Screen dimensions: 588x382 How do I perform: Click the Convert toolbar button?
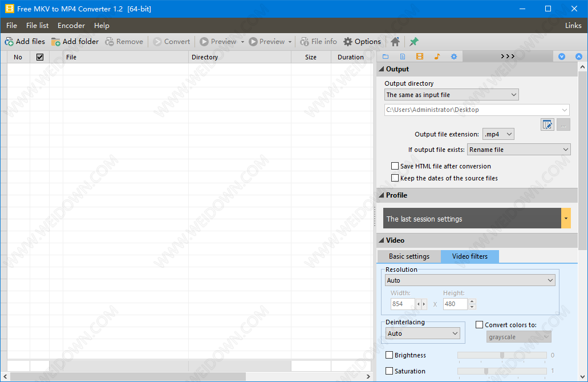coord(172,42)
